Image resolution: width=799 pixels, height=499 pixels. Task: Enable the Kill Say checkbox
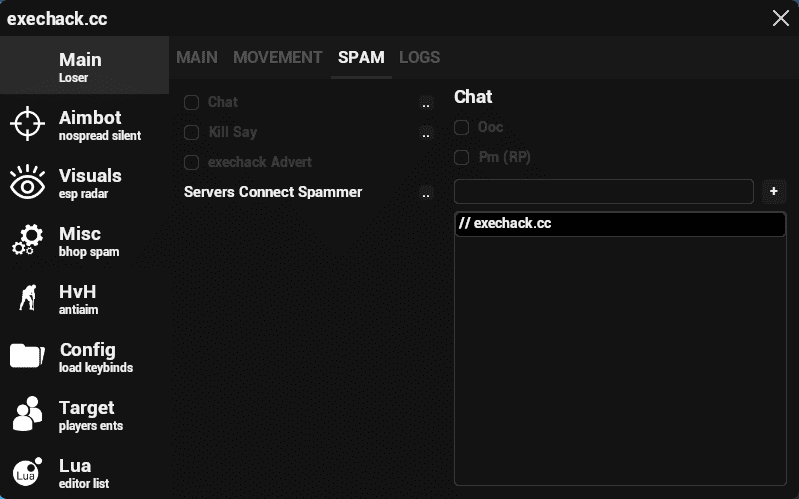(x=192, y=132)
